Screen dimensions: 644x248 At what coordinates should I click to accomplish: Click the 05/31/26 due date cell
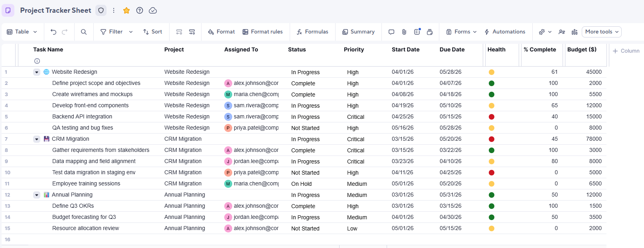coord(450,195)
